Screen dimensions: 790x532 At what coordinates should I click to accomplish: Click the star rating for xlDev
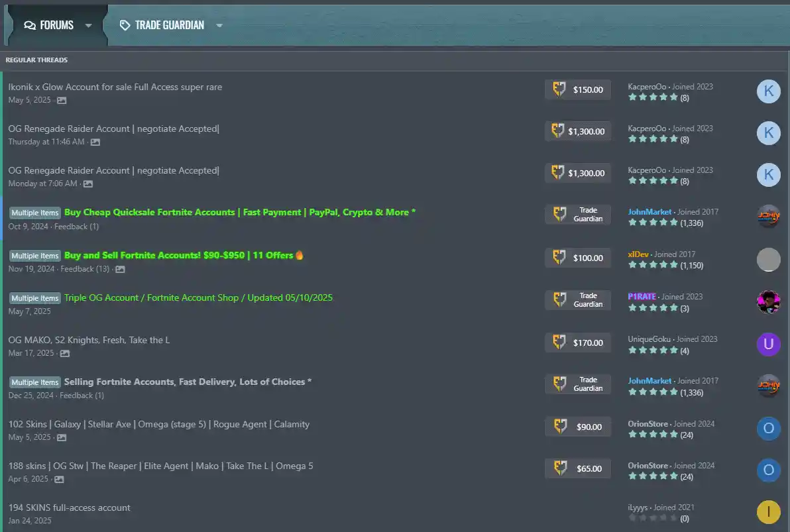point(653,265)
